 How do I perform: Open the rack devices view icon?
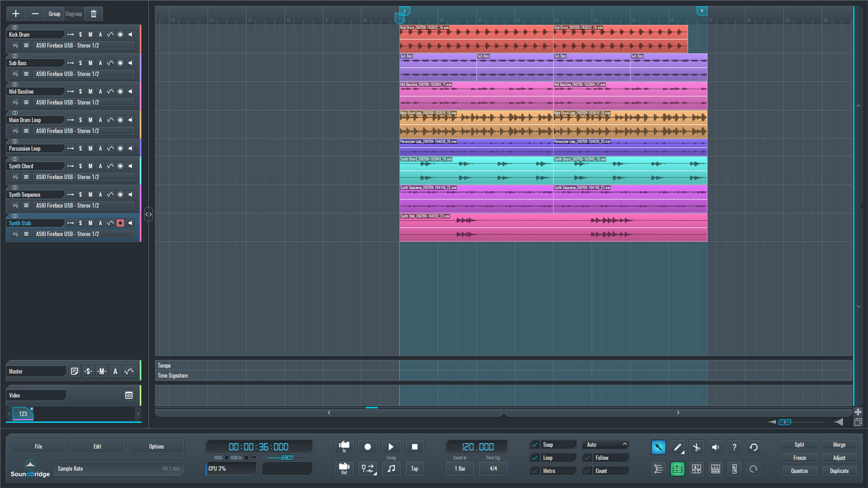pos(734,469)
